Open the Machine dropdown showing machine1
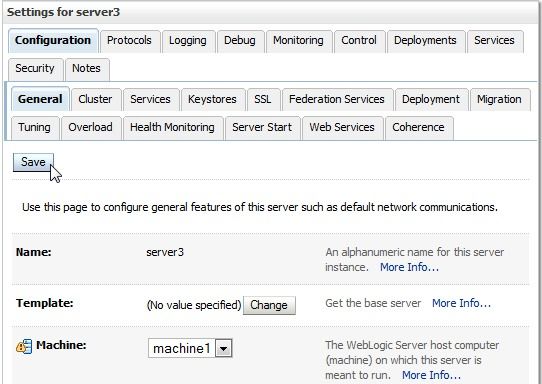The width and height of the screenshot is (542, 384). pyautogui.click(x=190, y=348)
